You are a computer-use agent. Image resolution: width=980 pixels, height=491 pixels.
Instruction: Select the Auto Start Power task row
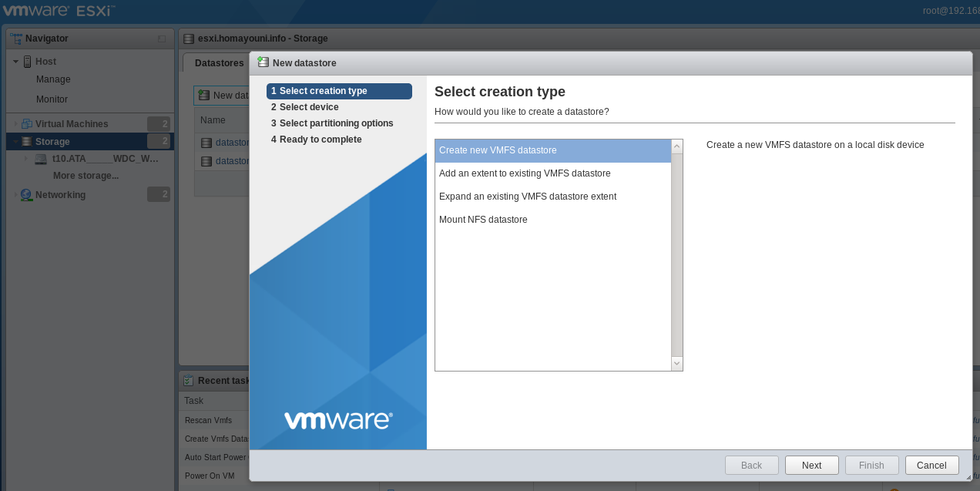pos(215,457)
